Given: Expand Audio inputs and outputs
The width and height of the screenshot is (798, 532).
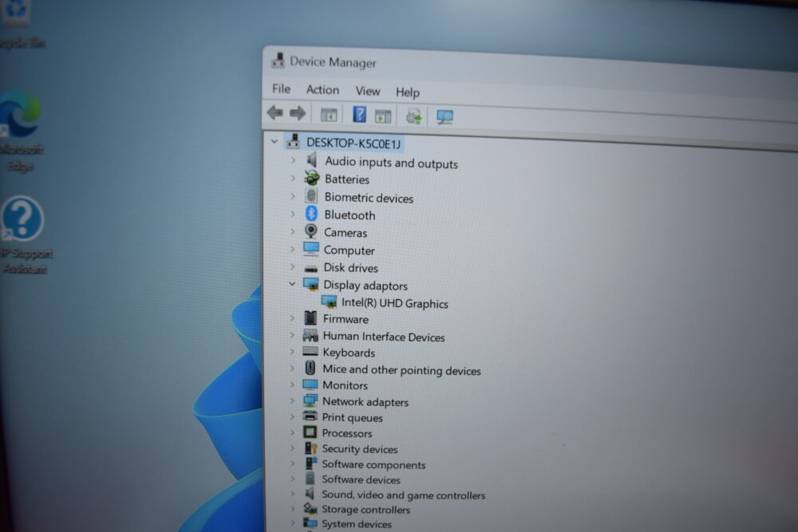Looking at the screenshot, I should point(293,160).
